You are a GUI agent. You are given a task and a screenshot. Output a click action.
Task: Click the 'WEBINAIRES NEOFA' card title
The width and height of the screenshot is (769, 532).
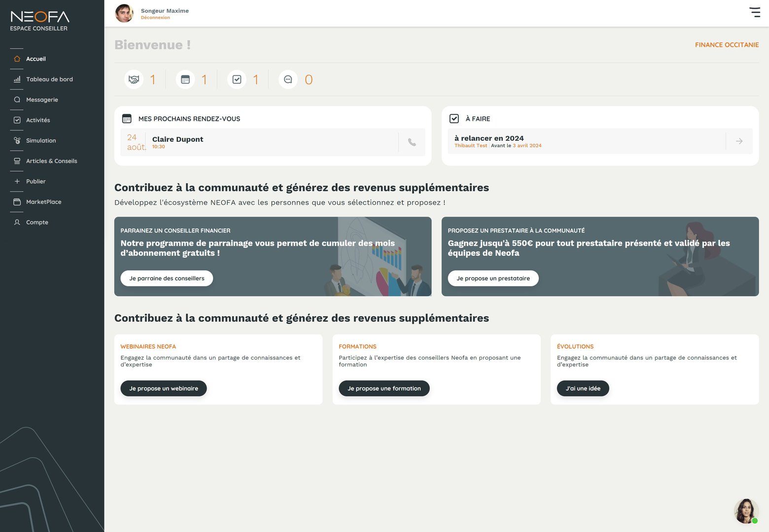pyautogui.click(x=148, y=347)
